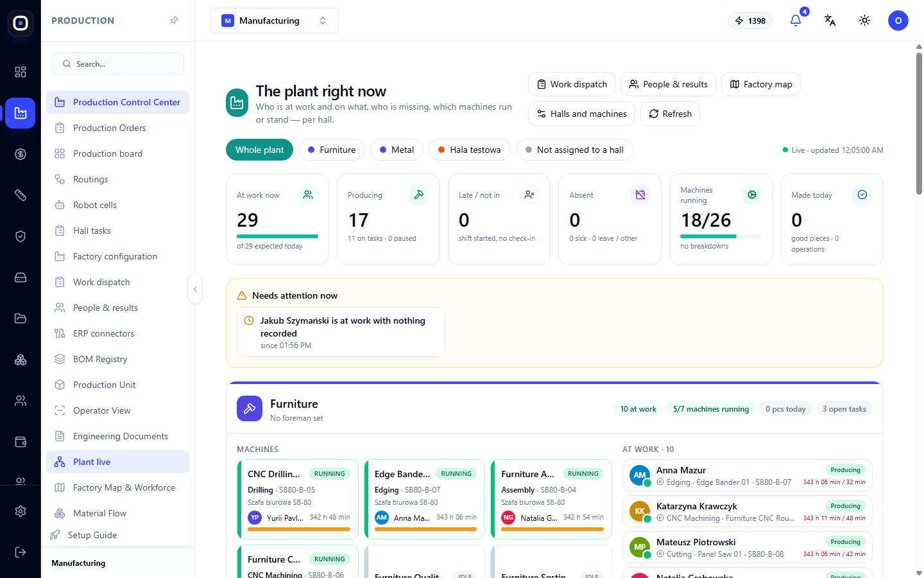Screen dimensions: 924x578
Task: Open the people rail icon
Action: point(21,401)
